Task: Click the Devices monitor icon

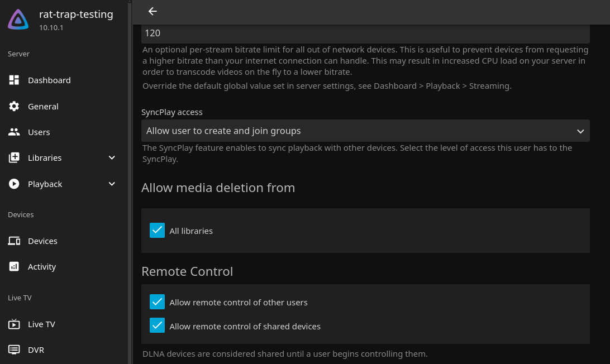Action: (15, 241)
